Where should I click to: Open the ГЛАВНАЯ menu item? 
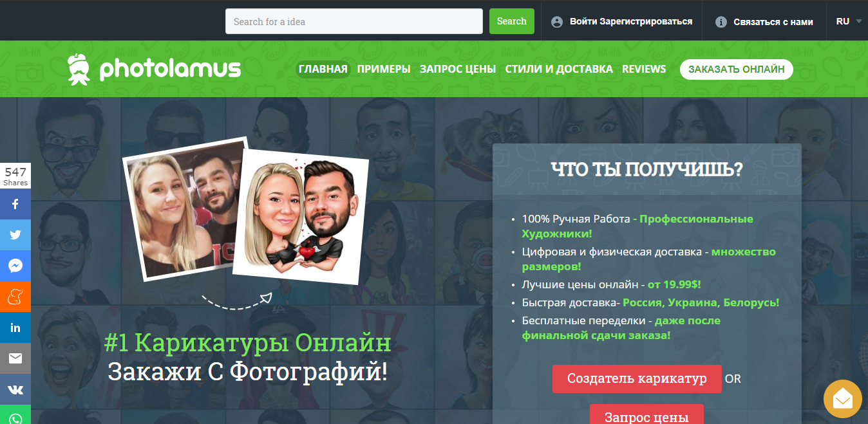coord(323,69)
